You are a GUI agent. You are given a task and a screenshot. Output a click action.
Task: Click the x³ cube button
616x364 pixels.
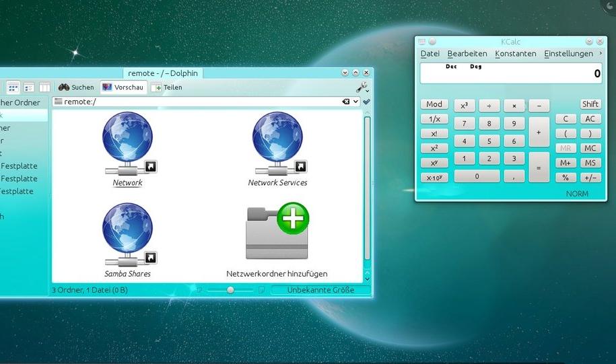[x=465, y=106]
